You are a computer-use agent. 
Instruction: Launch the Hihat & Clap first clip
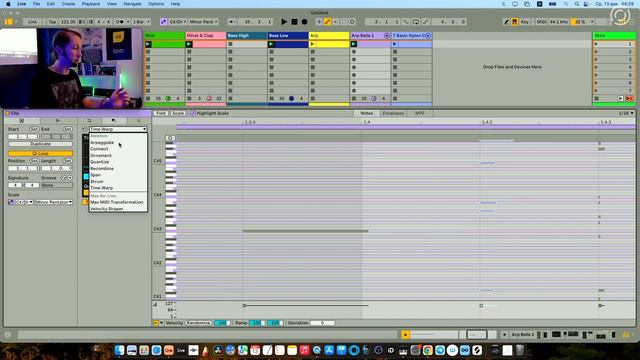pyautogui.click(x=189, y=44)
